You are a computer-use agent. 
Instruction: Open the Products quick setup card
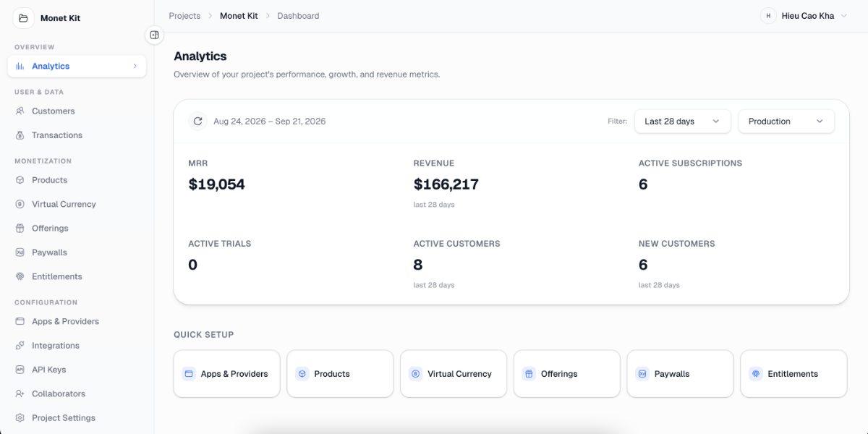pyautogui.click(x=340, y=374)
